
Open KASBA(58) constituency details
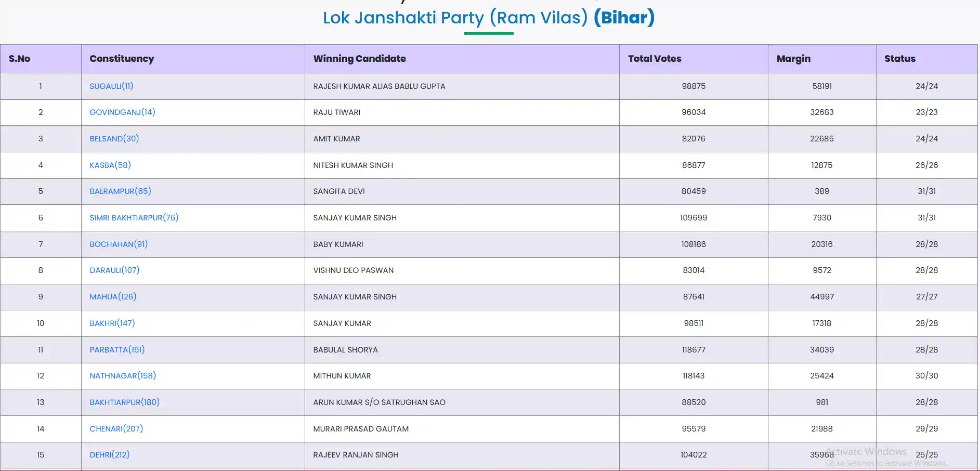pos(110,165)
